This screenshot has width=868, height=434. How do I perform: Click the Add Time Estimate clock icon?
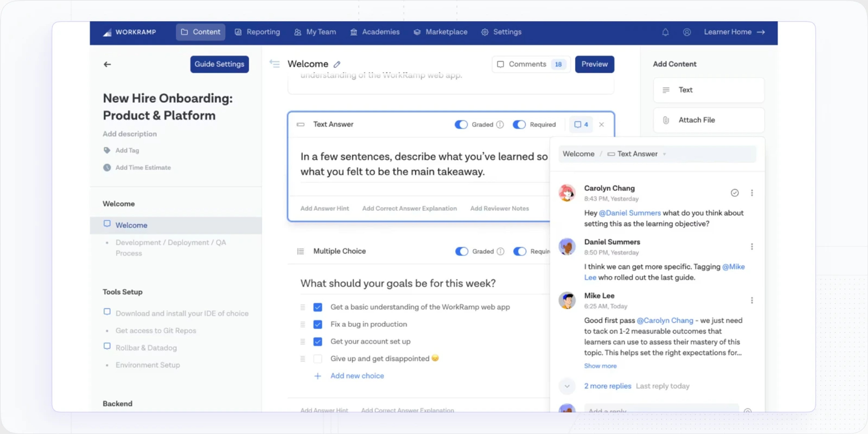[x=107, y=167]
